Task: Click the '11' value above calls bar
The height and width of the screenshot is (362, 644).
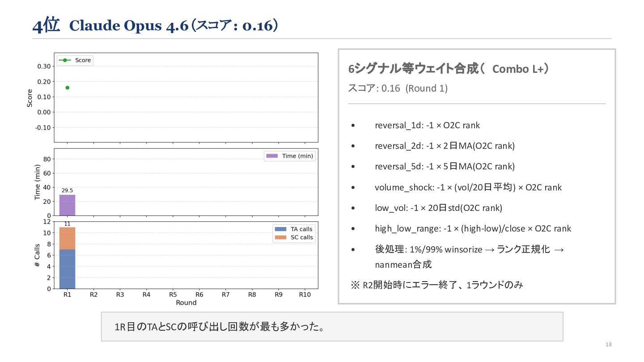Action: click(67, 224)
